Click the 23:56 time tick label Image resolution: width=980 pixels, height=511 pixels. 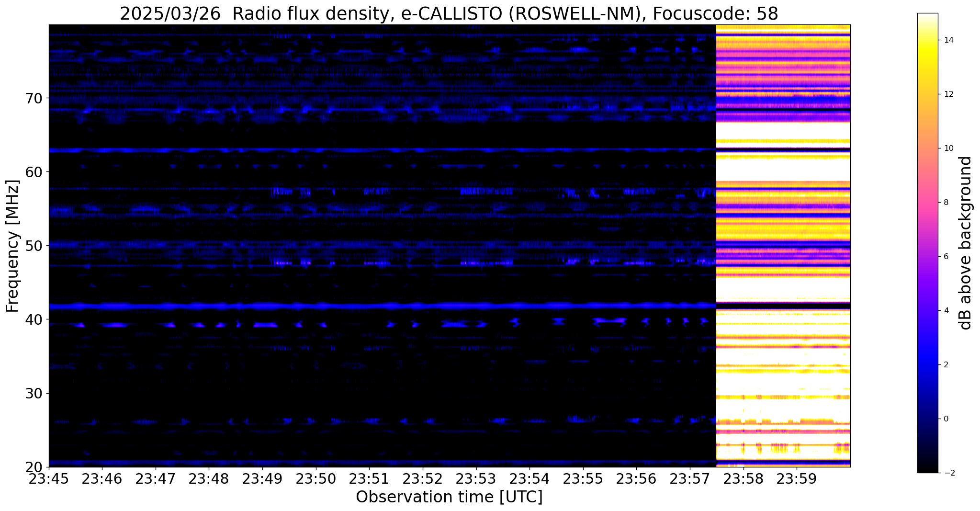pos(636,478)
